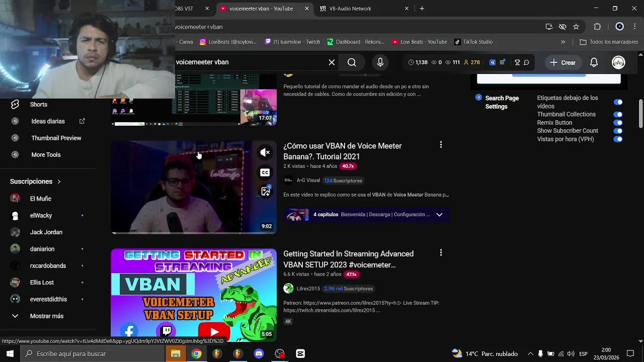Open Jack Jordan subscription channel

[46, 232]
